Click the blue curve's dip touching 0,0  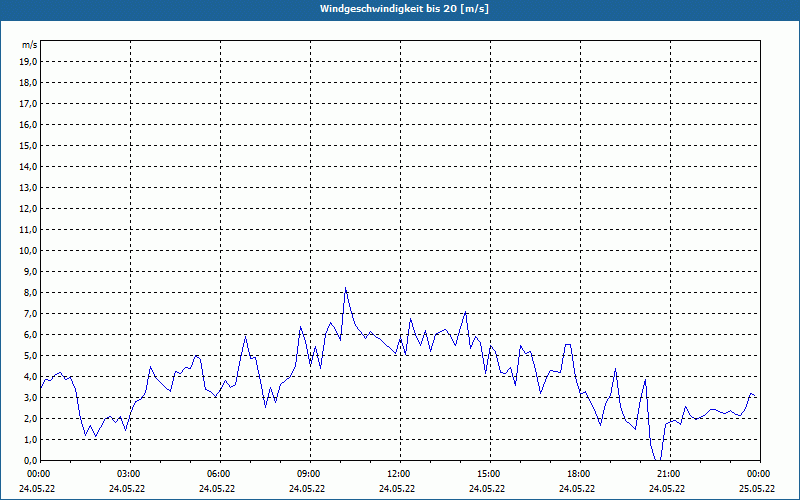tap(658, 459)
